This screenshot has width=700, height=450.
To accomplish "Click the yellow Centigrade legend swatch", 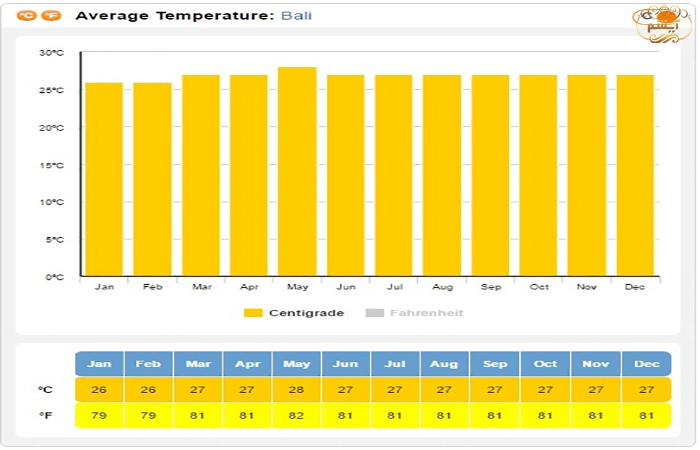I will tap(253, 313).
